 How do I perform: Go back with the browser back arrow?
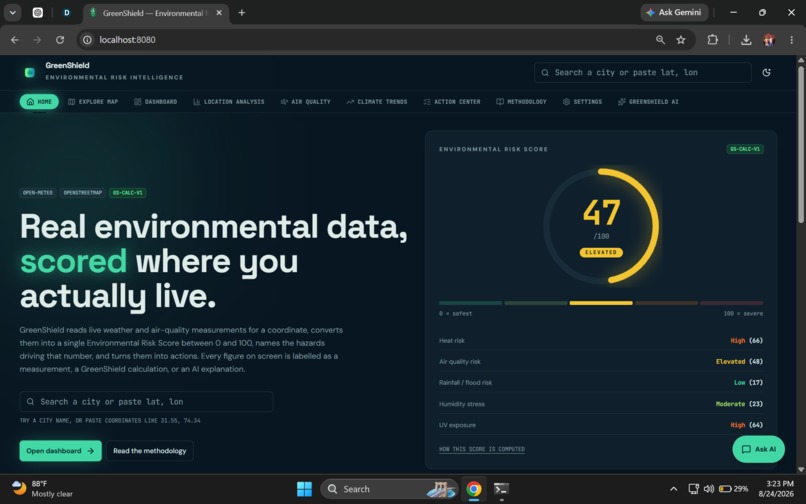pyautogui.click(x=15, y=40)
